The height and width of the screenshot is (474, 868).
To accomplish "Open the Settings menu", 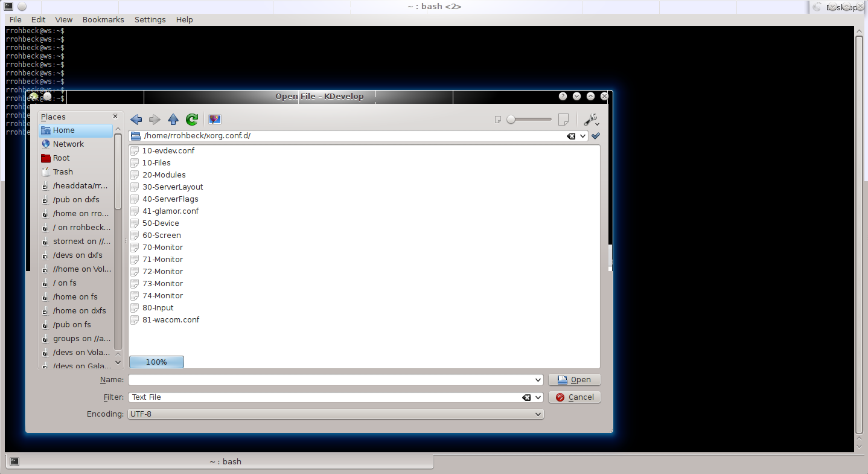I will pyautogui.click(x=150, y=19).
